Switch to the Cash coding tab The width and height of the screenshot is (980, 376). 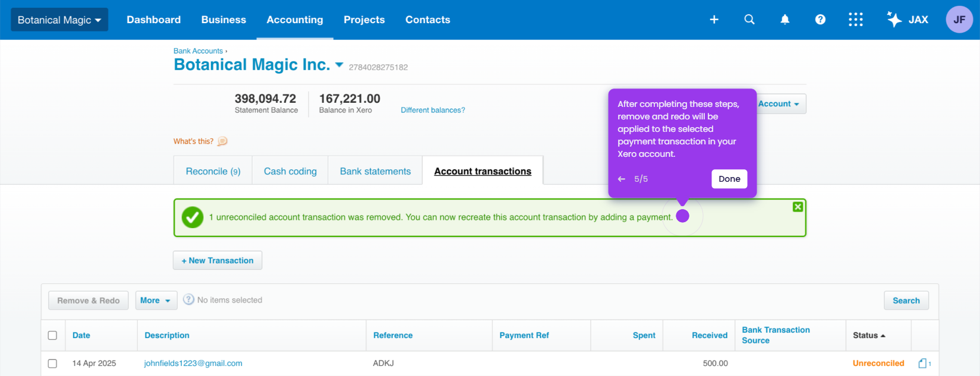click(x=290, y=171)
